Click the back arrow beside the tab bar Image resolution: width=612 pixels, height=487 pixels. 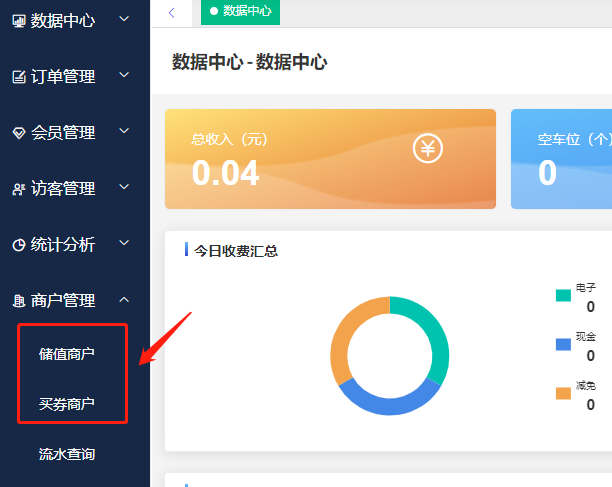click(172, 12)
